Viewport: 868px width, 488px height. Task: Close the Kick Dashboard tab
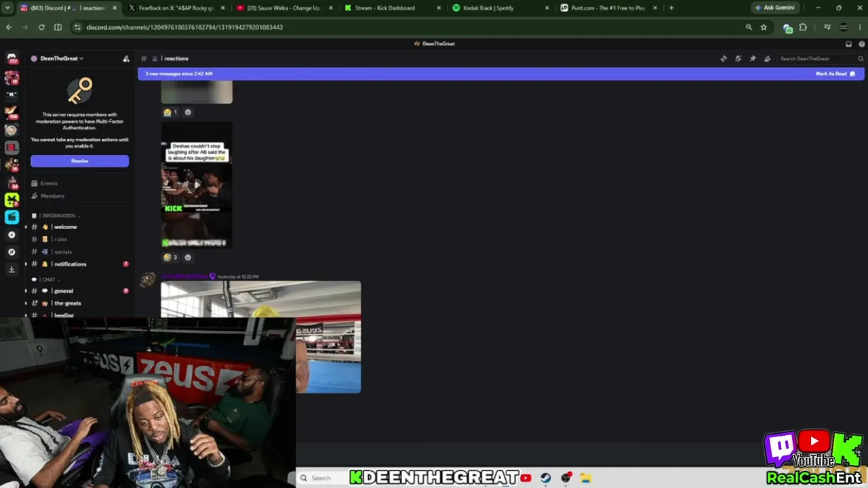tap(439, 8)
